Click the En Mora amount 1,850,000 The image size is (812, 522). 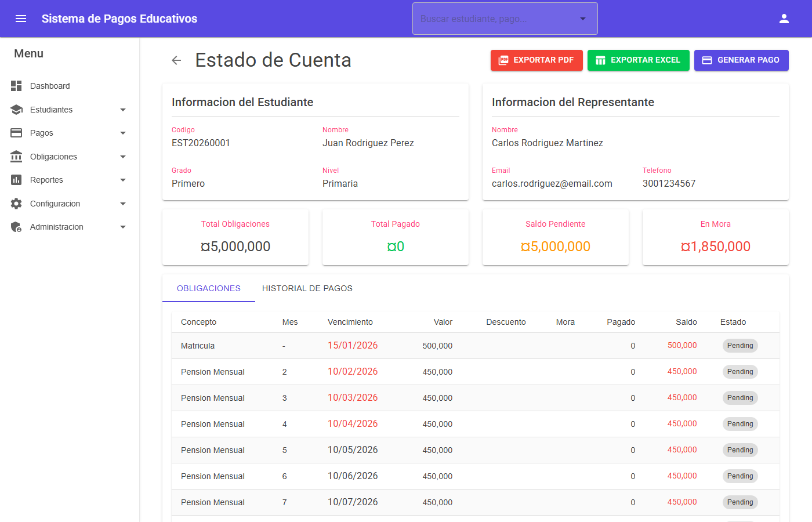point(716,246)
